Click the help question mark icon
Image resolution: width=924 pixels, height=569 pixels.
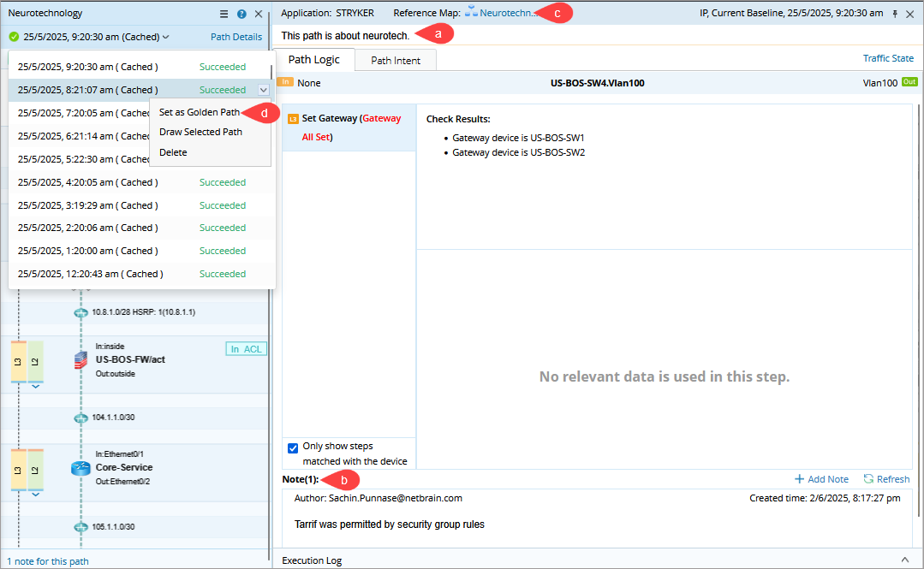coord(241,14)
